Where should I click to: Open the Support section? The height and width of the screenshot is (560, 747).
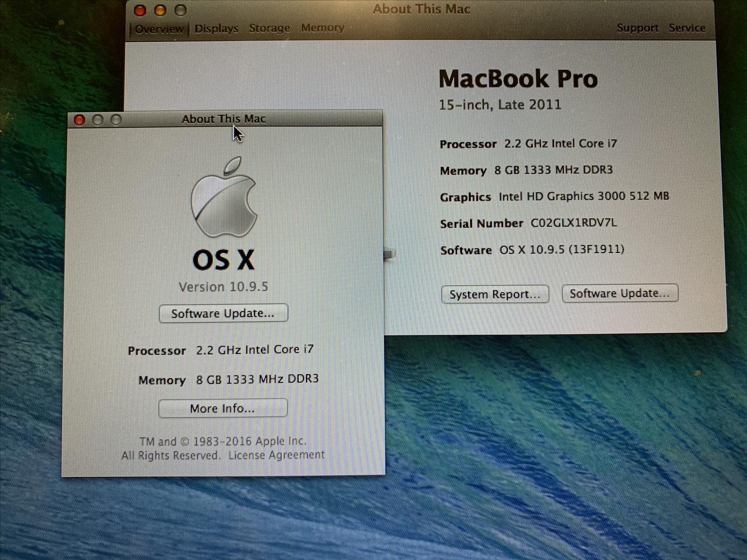[638, 28]
